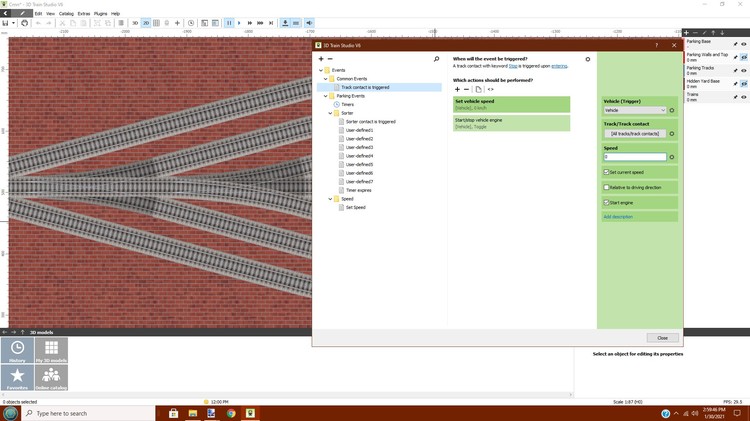The width and height of the screenshot is (750, 421).
Task: Click the plus icon to add an action
Action: pyautogui.click(x=457, y=89)
